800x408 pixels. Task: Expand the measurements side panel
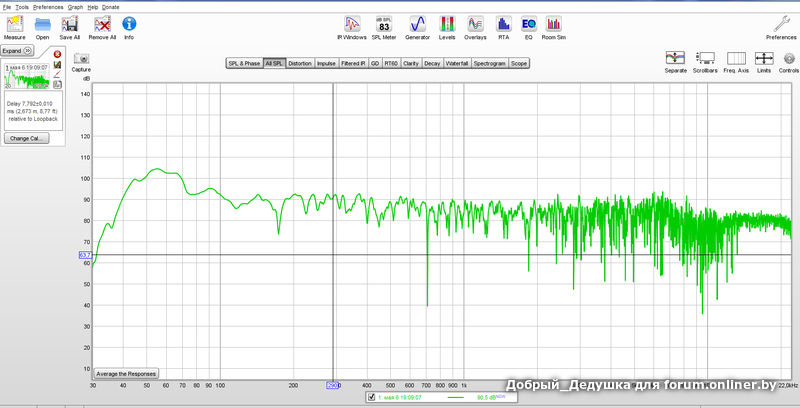[x=17, y=50]
